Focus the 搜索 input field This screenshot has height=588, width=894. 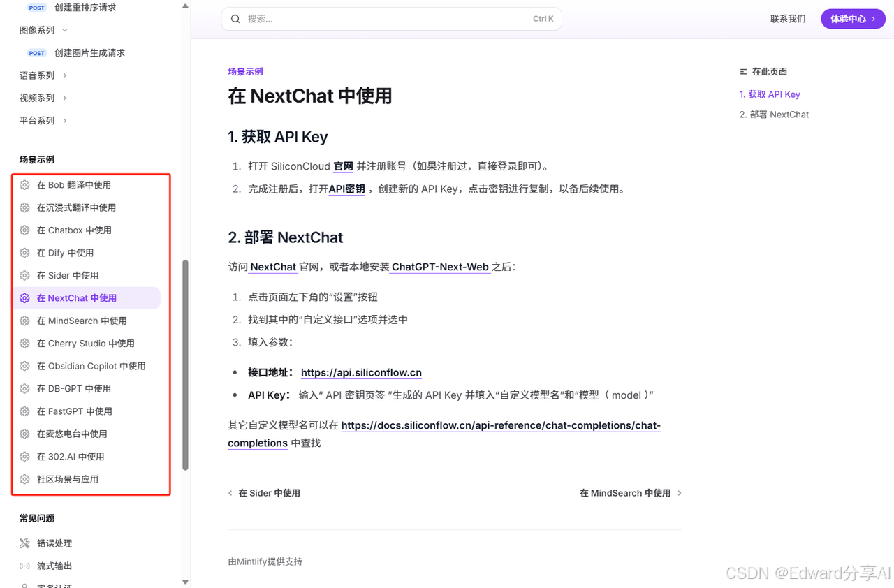[384, 19]
